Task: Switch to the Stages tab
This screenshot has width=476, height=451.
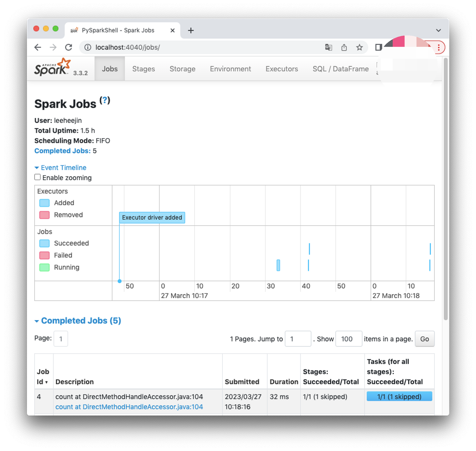Action: click(x=144, y=69)
